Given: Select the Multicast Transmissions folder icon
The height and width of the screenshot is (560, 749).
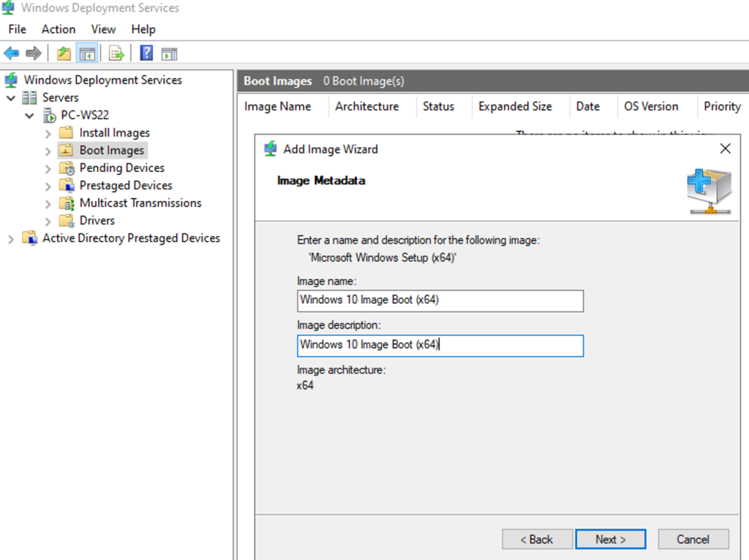Looking at the screenshot, I should click(x=67, y=203).
